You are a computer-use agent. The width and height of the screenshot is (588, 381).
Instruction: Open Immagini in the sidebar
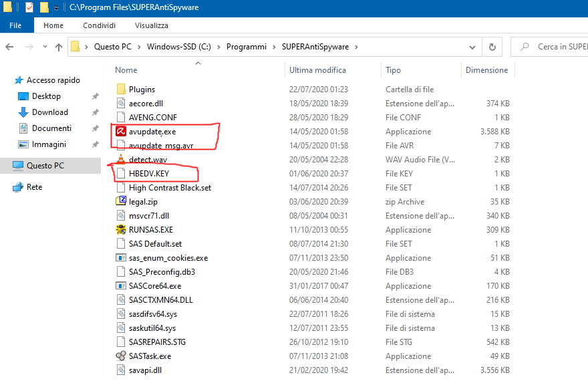coord(49,144)
